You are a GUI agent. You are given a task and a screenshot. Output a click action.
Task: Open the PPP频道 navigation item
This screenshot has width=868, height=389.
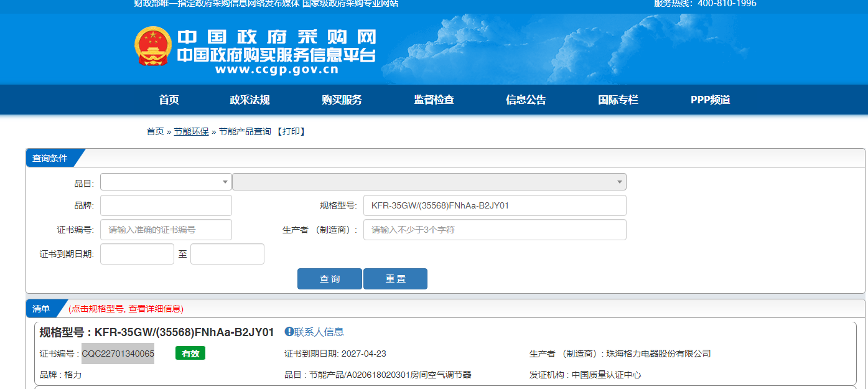710,100
